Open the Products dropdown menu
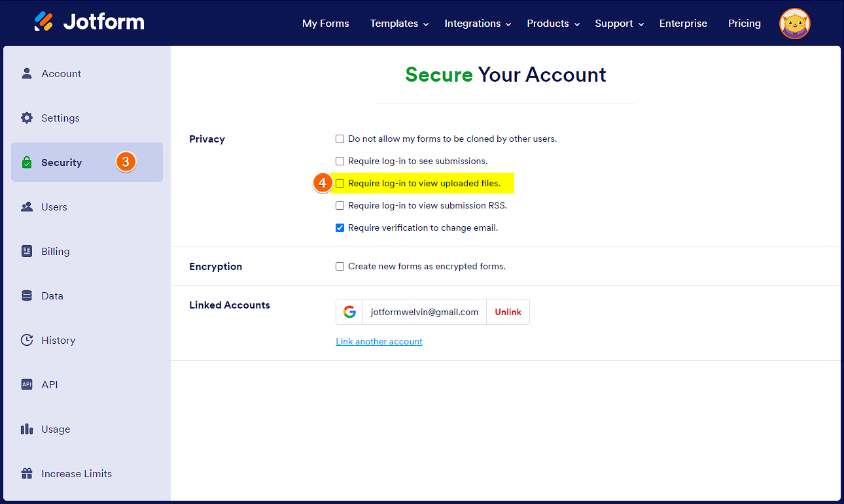Image resolution: width=844 pixels, height=504 pixels. pyautogui.click(x=553, y=24)
